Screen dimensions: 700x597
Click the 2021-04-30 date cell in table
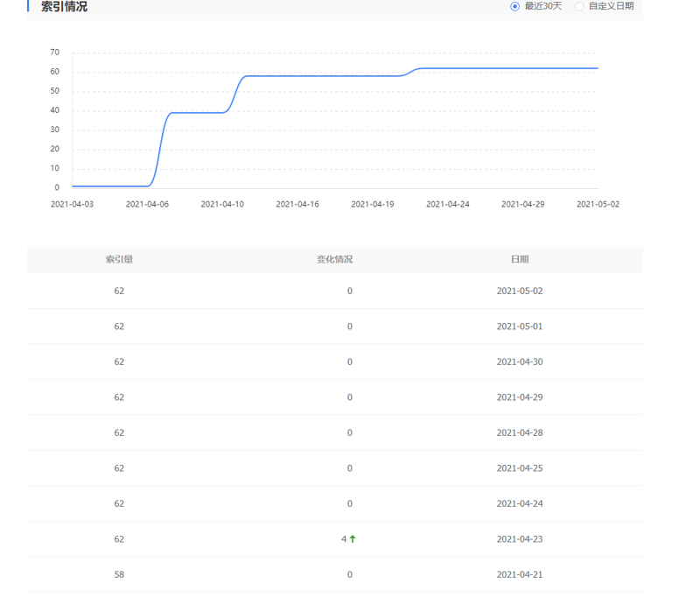(x=520, y=362)
